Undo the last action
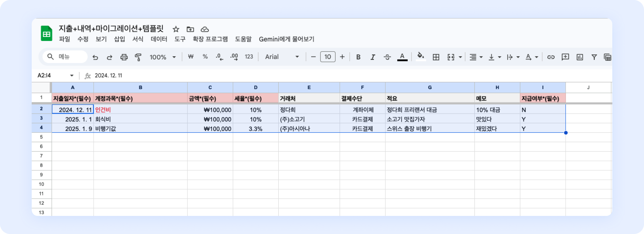 (95, 57)
